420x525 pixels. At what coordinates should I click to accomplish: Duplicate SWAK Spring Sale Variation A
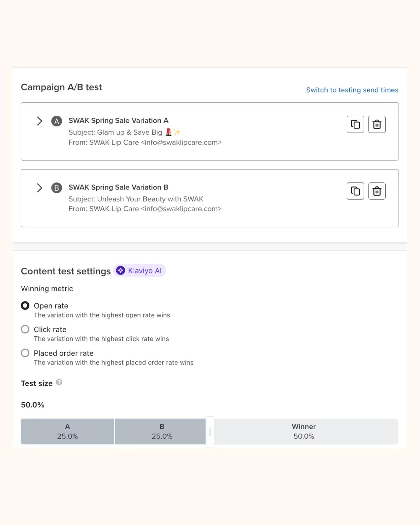[x=355, y=124]
